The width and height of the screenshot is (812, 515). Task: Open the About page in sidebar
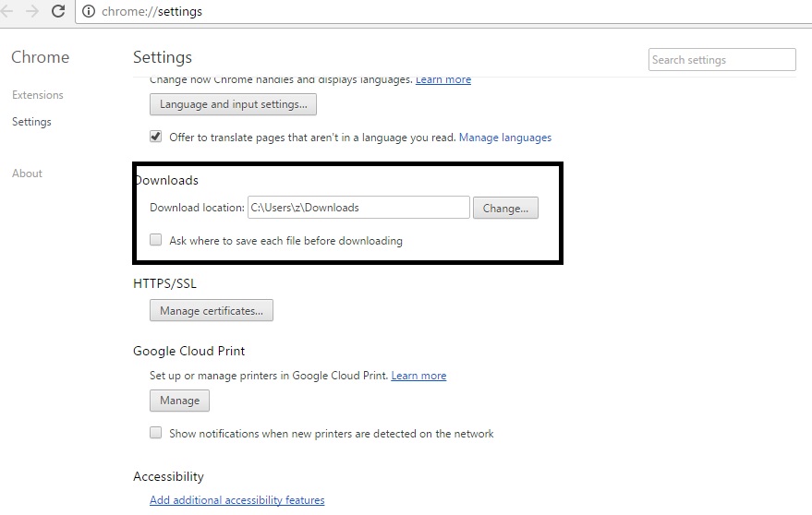point(27,174)
